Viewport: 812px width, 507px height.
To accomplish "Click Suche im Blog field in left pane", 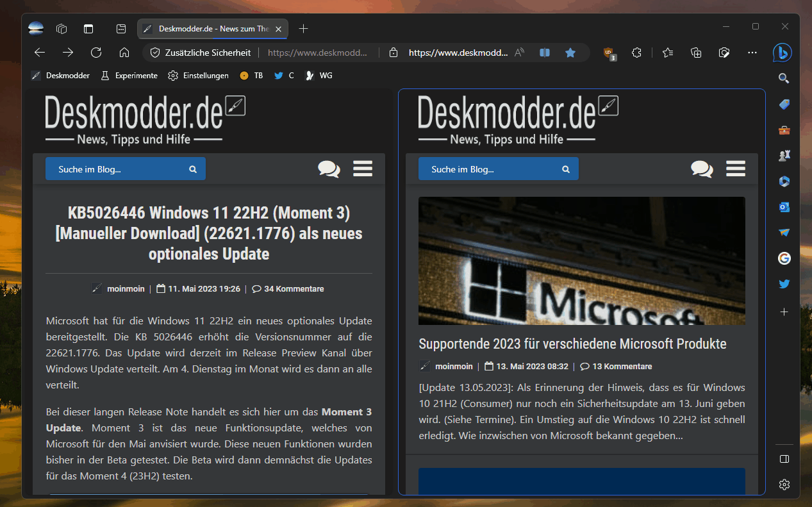I will [126, 169].
